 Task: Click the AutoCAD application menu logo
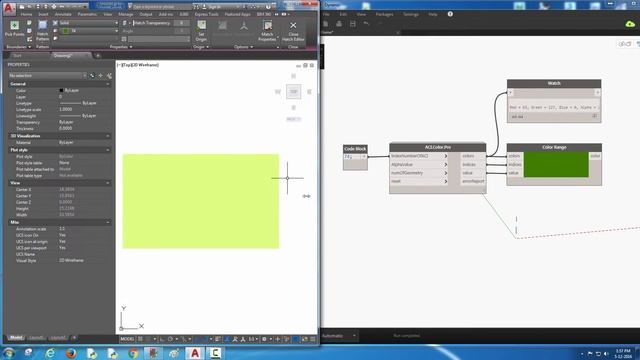point(9,8)
